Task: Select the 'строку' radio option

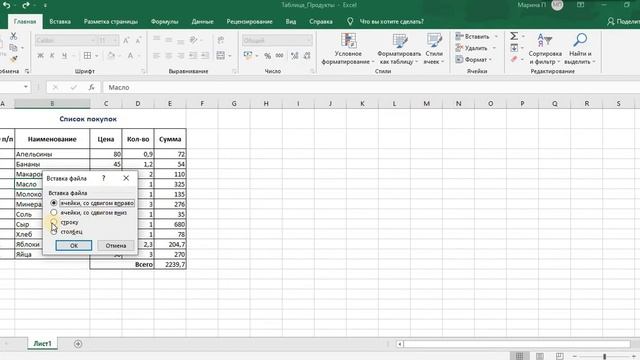Action: (64, 222)
